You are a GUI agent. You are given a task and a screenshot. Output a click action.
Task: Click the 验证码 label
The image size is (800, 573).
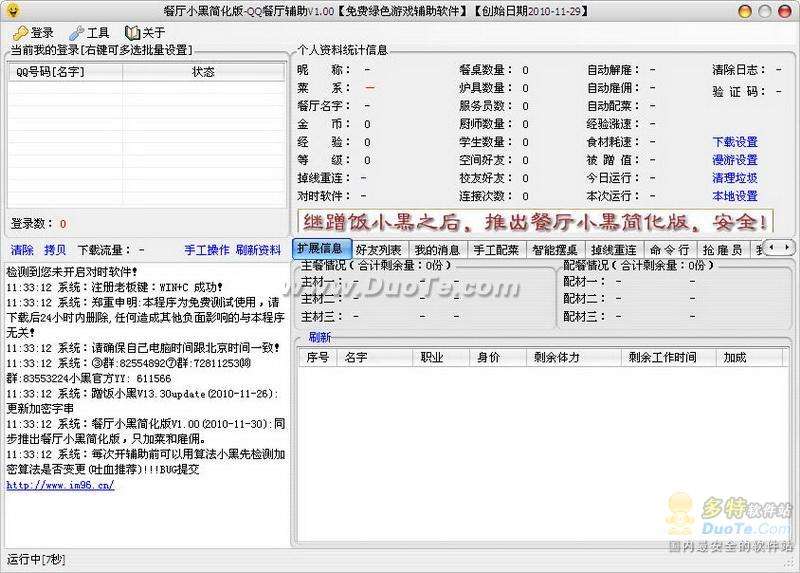[x=739, y=92]
